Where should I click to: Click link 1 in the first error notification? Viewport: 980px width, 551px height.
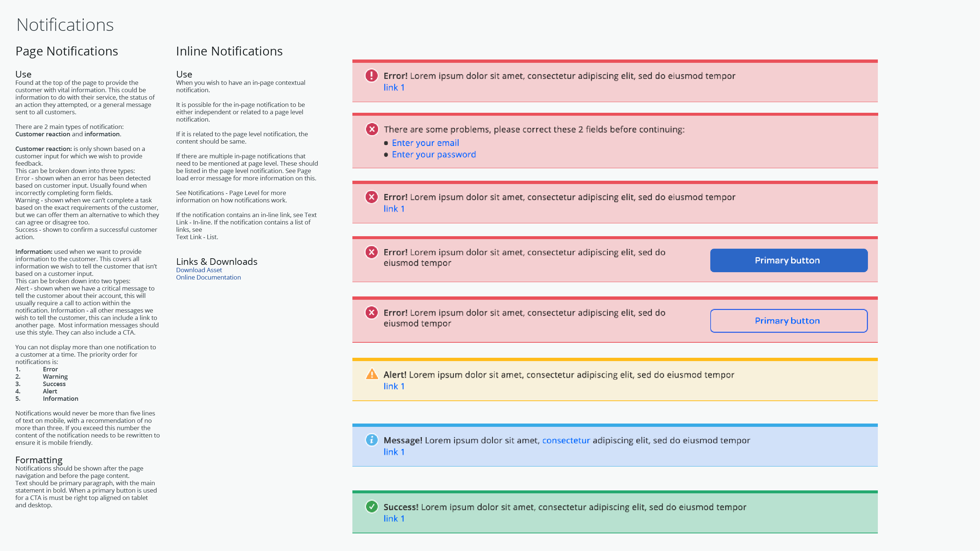coord(394,87)
